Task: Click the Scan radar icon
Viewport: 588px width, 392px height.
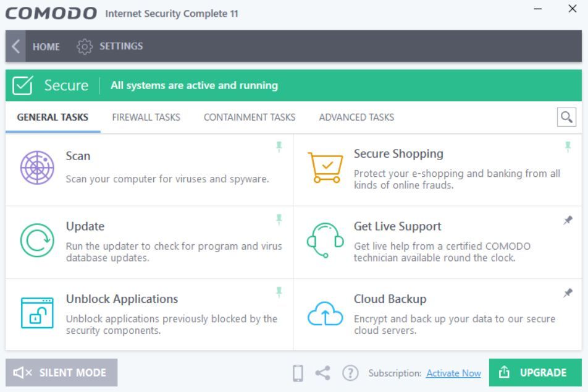Action: [37, 168]
